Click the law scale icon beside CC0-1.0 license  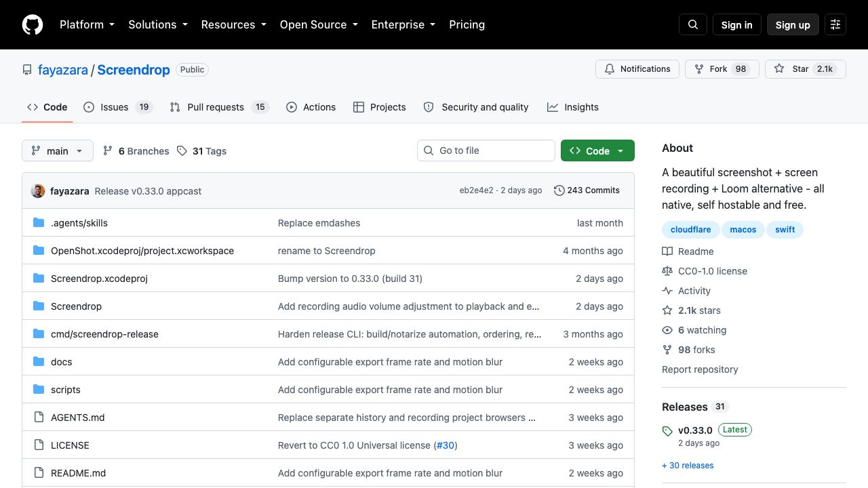click(x=667, y=271)
